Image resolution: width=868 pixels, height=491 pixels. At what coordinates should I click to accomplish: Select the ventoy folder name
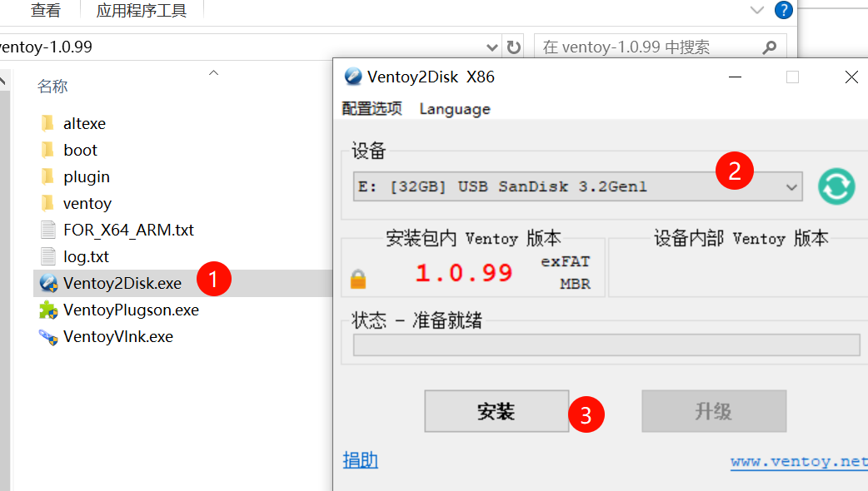(87, 204)
